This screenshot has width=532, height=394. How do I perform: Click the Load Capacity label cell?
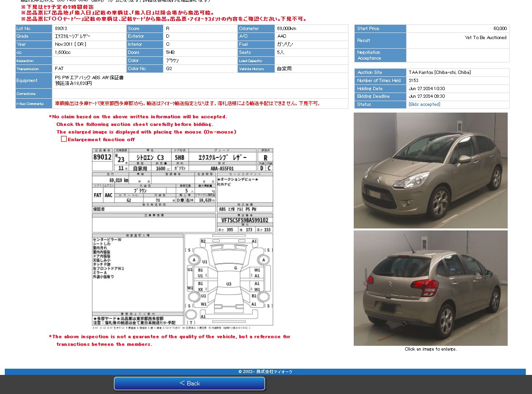coord(256,61)
